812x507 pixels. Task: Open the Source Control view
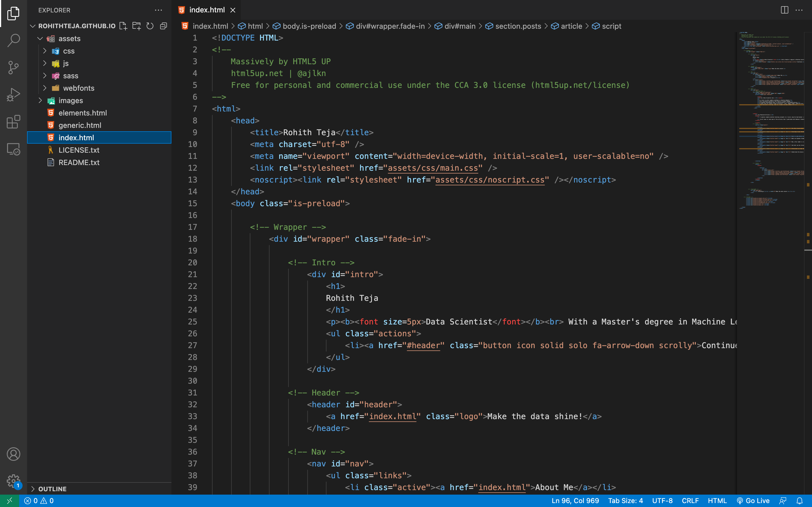click(14, 67)
